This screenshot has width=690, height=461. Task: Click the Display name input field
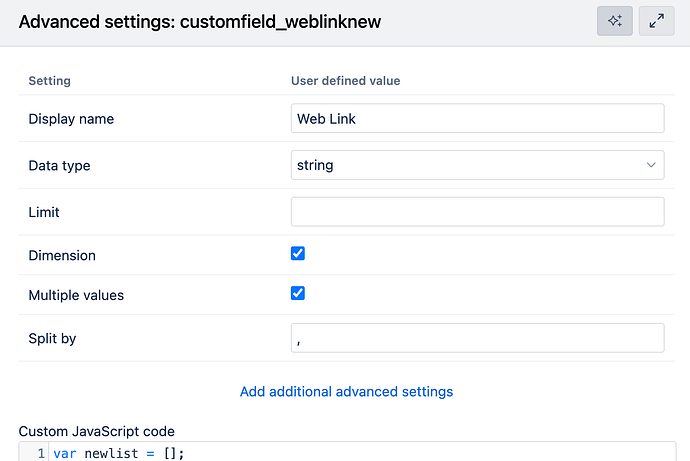click(x=477, y=119)
